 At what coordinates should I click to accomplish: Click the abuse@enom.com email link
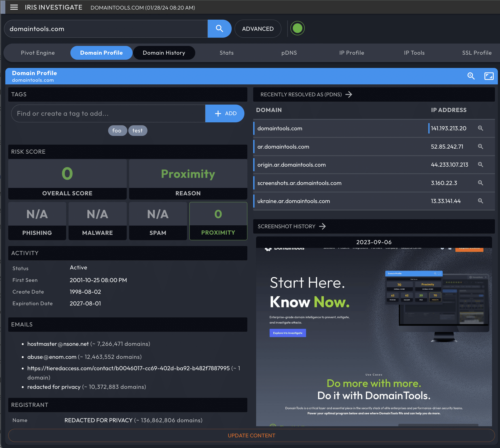[52, 357]
